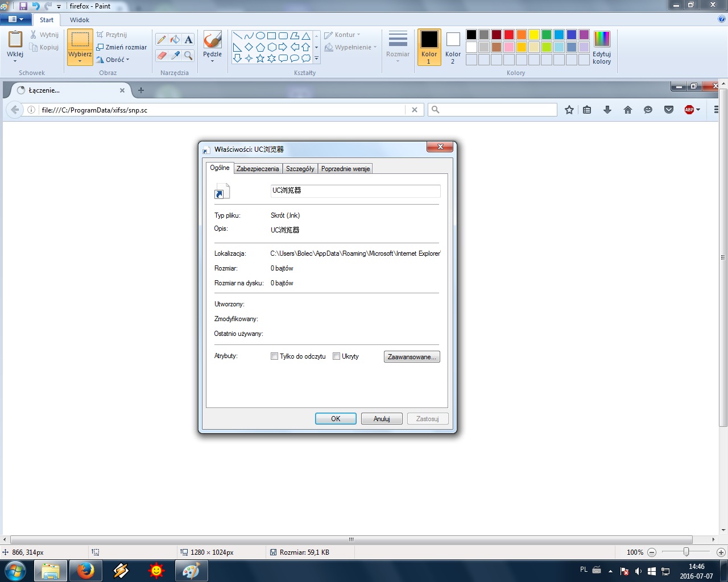
Task: Open the Windows Start button
Action: coord(15,570)
